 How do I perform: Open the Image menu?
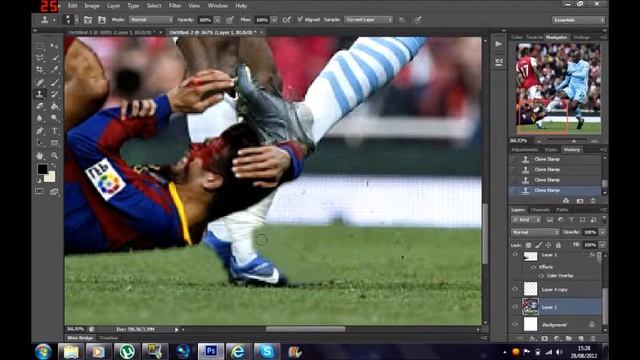(92, 6)
